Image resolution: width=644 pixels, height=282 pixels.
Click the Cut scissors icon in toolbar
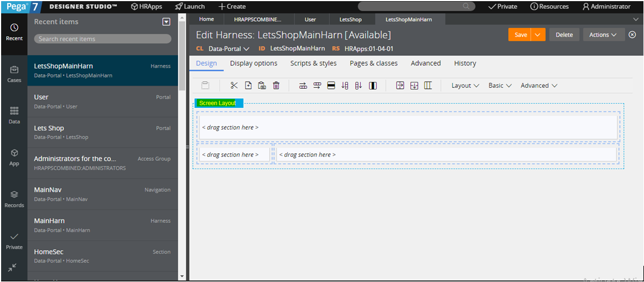[x=234, y=85]
